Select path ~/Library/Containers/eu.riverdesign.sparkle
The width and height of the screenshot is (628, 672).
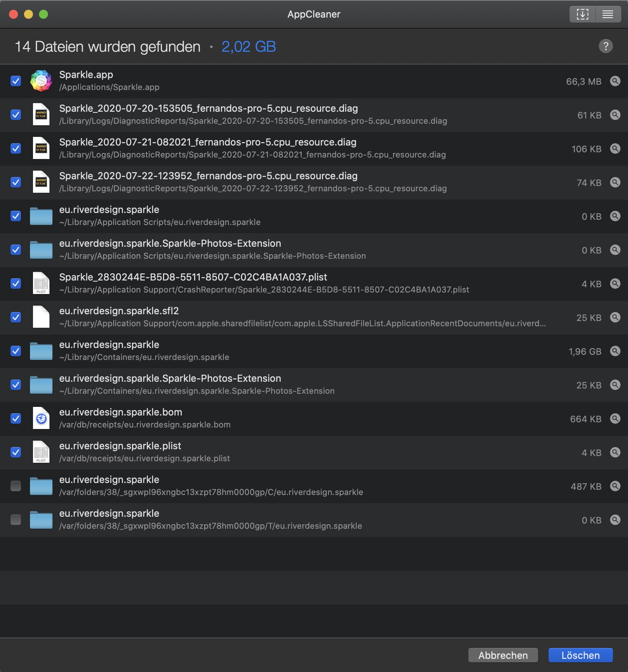tap(144, 357)
